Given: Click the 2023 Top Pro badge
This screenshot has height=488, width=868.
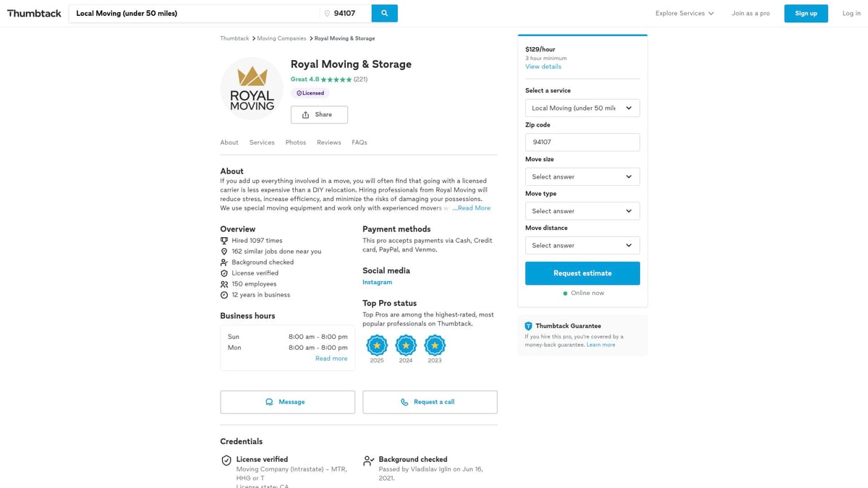Looking at the screenshot, I should click(x=435, y=346).
